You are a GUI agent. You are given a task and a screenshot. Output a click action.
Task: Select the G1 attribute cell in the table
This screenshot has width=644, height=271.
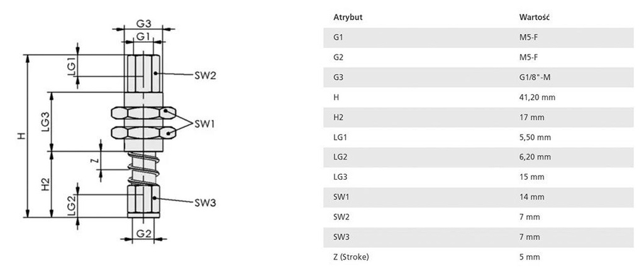(338, 37)
